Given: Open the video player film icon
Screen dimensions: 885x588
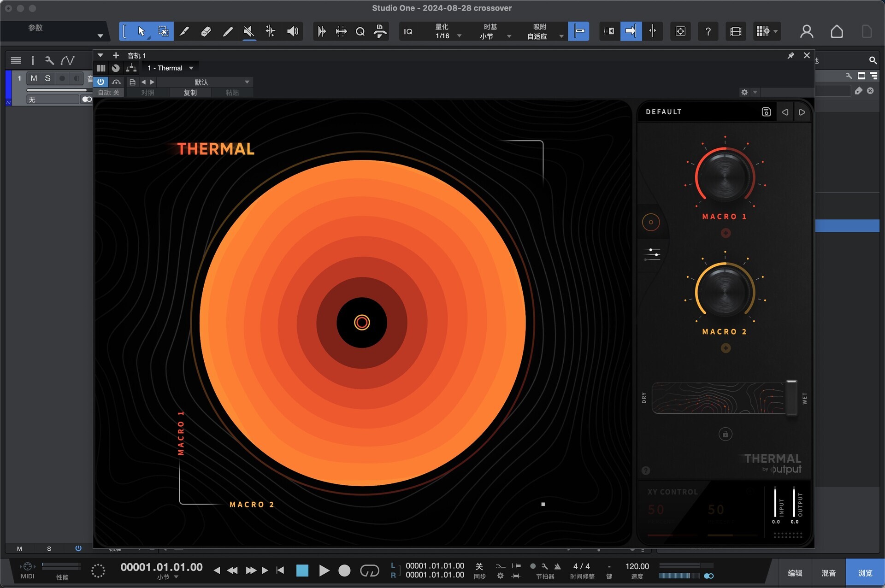Looking at the screenshot, I should tap(736, 31).
